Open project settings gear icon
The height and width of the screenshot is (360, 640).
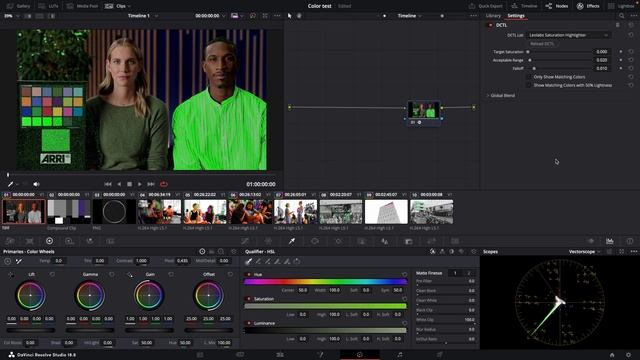[x=629, y=355]
